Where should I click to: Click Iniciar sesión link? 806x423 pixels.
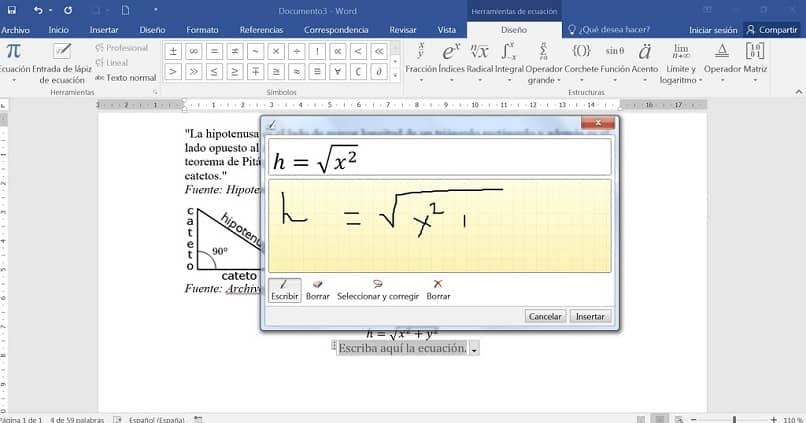pyautogui.click(x=712, y=30)
